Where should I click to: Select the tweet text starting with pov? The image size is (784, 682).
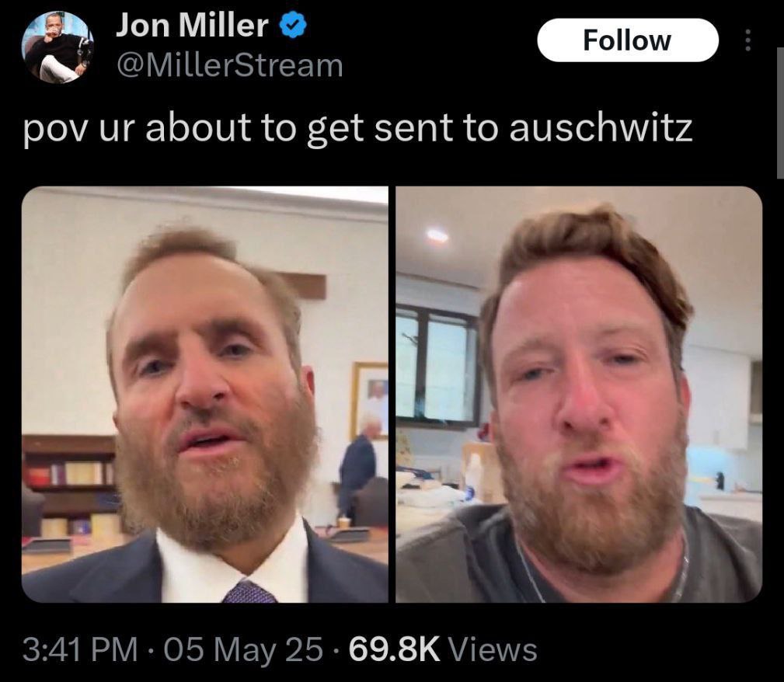[357, 128]
